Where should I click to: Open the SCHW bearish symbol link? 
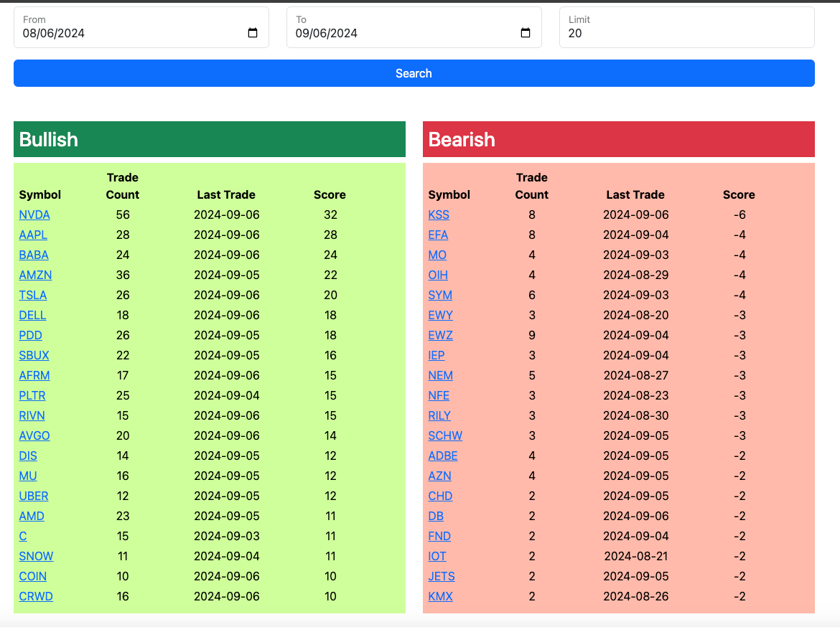(x=445, y=436)
